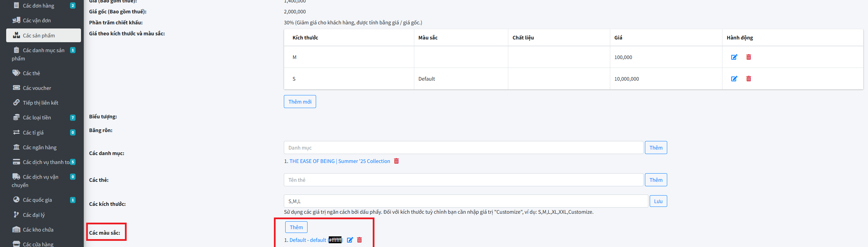This screenshot has width=868, height=247.
Task: Click Thêm mới below price table
Action: [x=300, y=102]
